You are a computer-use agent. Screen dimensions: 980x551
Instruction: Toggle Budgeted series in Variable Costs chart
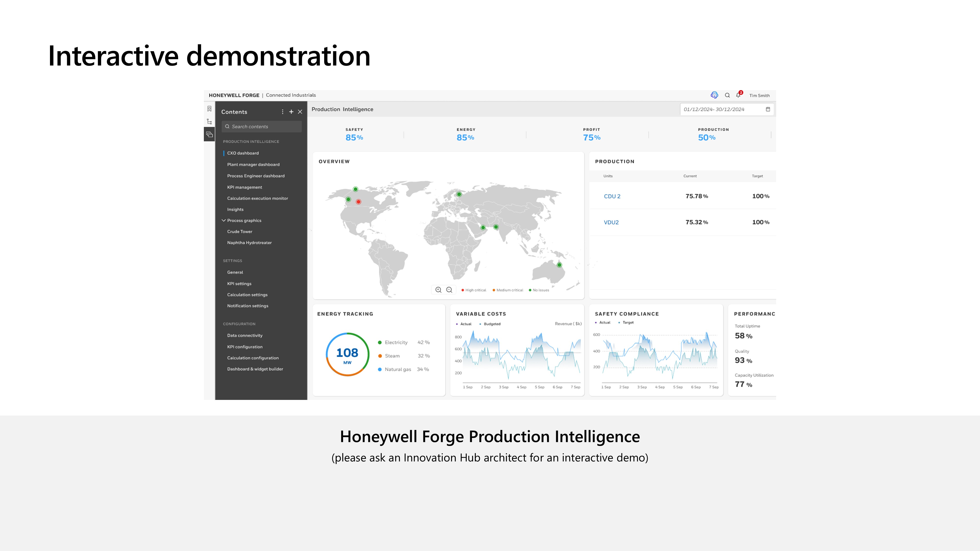coord(490,324)
